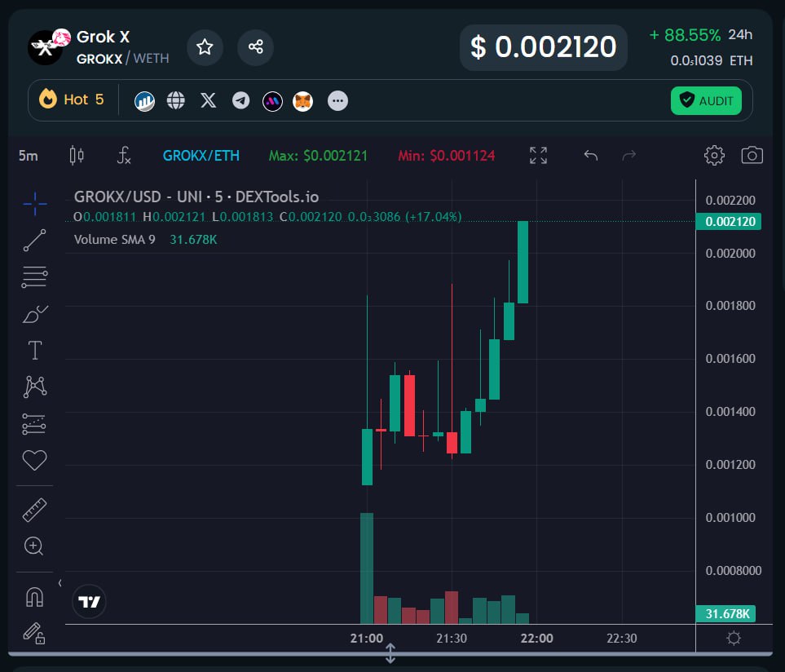
Task: Click the pane resize handle below chart
Action: [390, 653]
